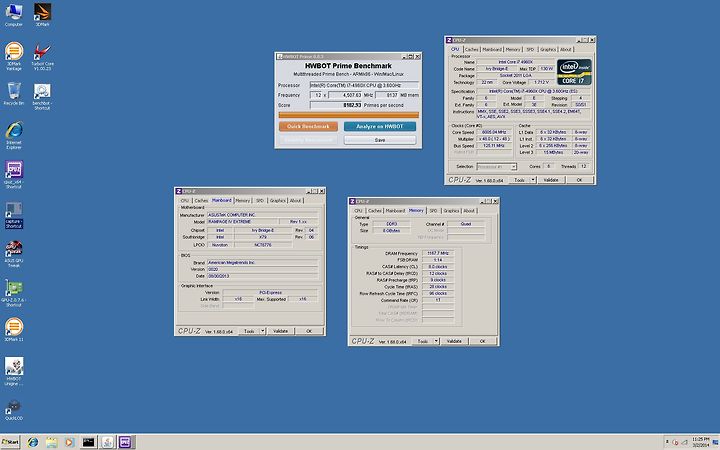Open Mainboard tab in CPU-Z CPU window

[x=492, y=49]
